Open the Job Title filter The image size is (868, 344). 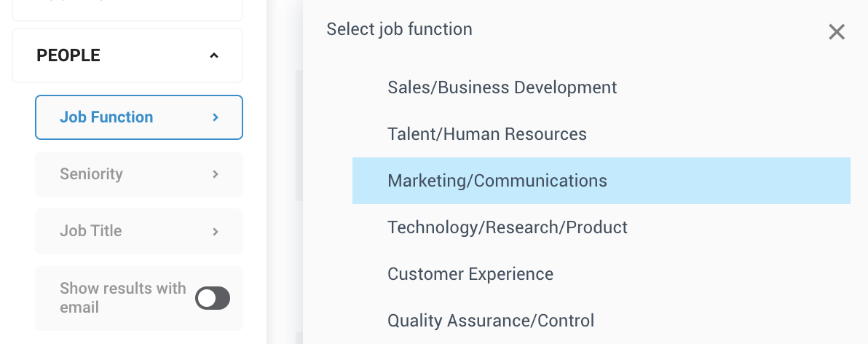139,231
